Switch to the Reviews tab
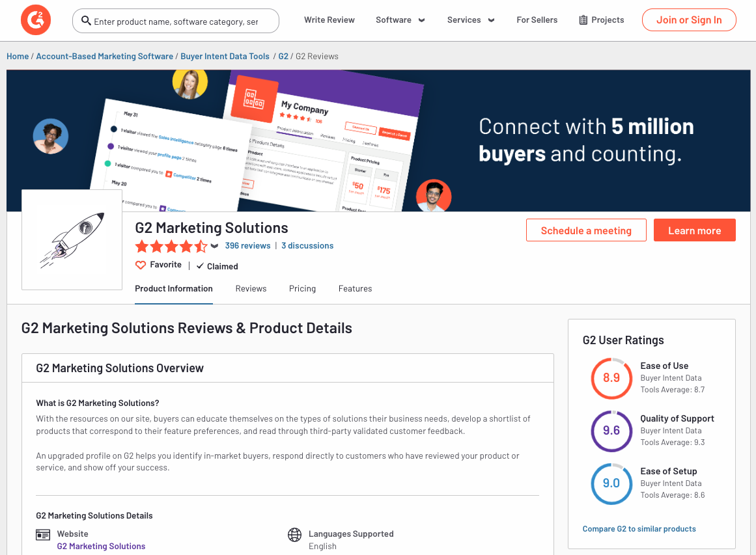The width and height of the screenshot is (756, 555). [x=251, y=289]
